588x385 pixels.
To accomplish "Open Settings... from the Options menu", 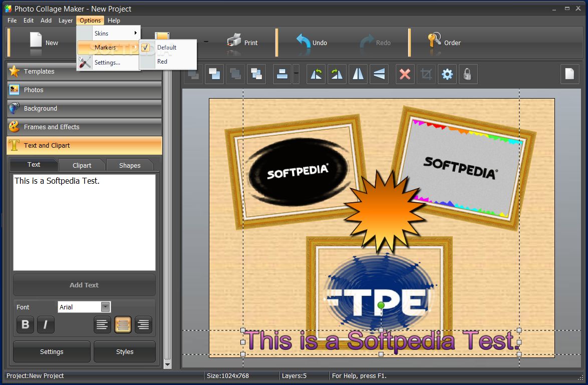I will (x=109, y=63).
